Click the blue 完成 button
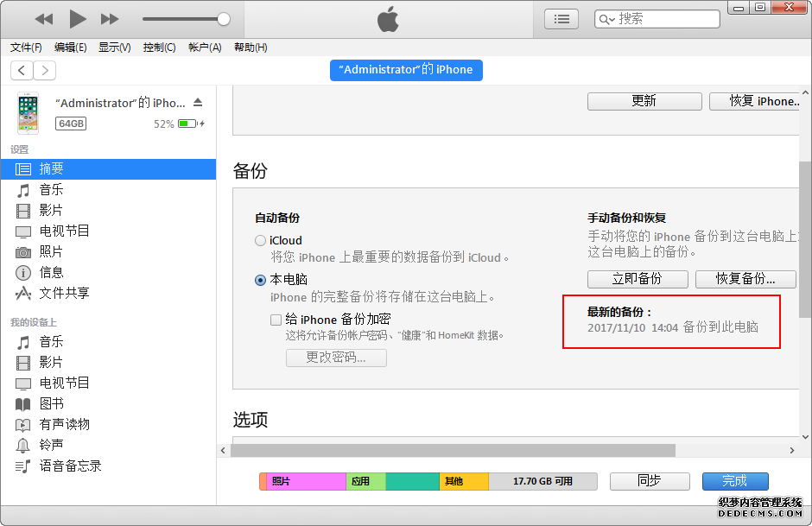 point(735,481)
